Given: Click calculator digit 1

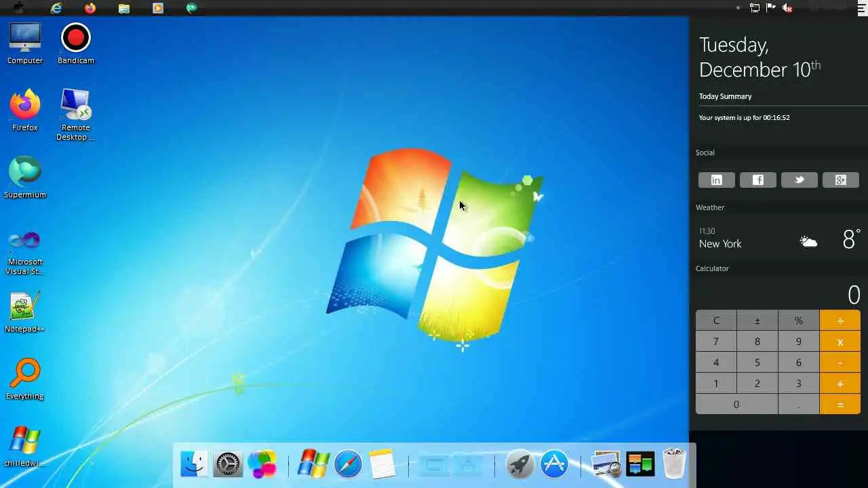Looking at the screenshot, I should tap(716, 384).
